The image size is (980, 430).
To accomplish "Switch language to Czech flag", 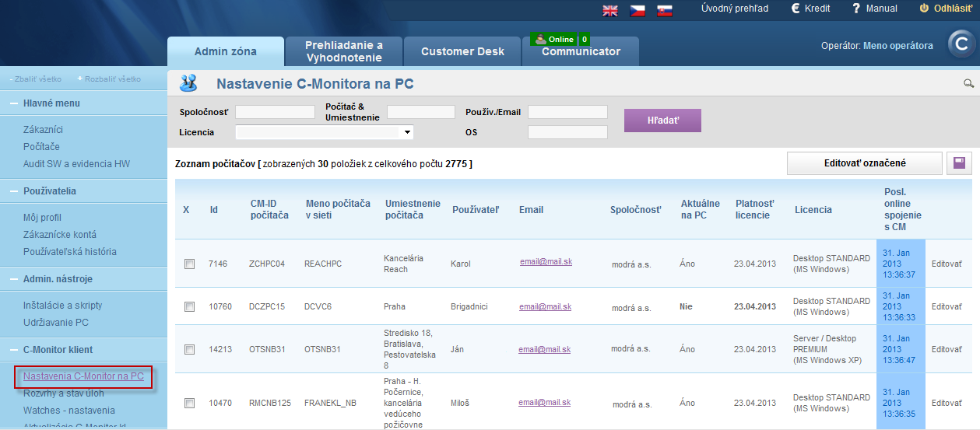I will [638, 10].
